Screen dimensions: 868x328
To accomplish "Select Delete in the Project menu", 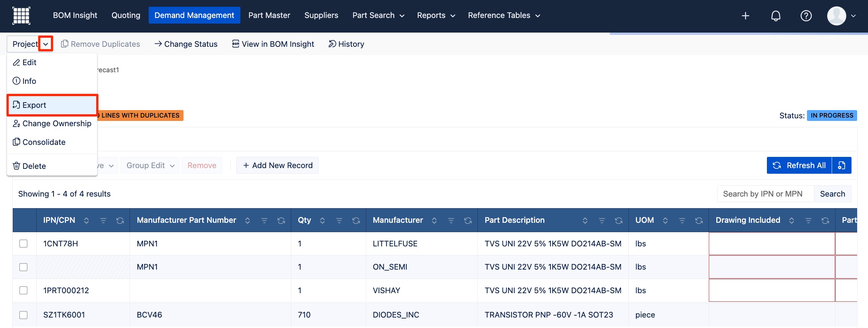I will tap(52, 166).
